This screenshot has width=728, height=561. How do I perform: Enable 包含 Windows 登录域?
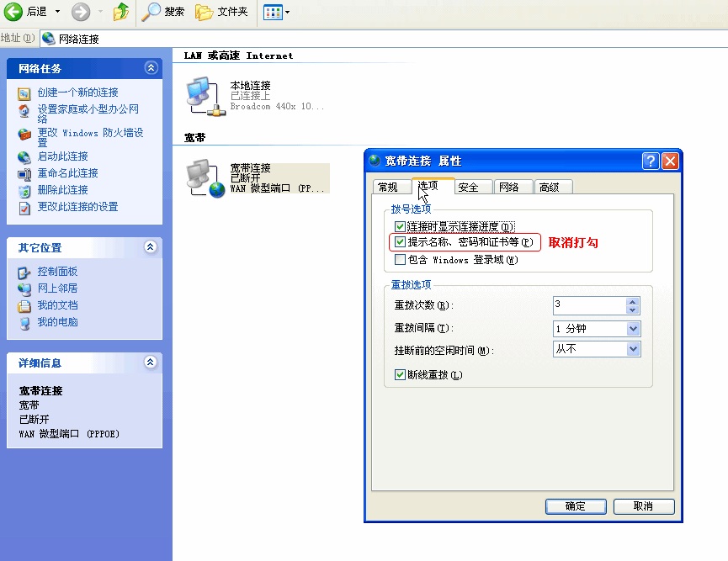[401, 260]
